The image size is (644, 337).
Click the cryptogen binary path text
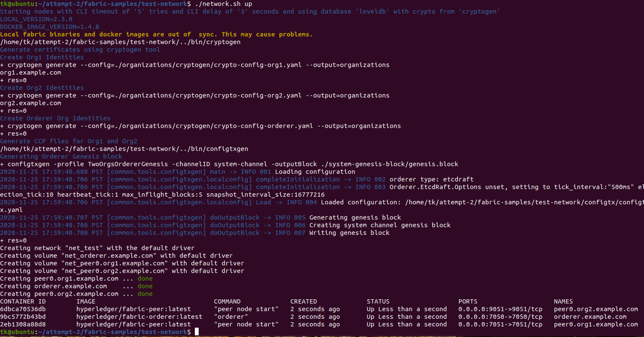pyautogui.click(x=120, y=42)
